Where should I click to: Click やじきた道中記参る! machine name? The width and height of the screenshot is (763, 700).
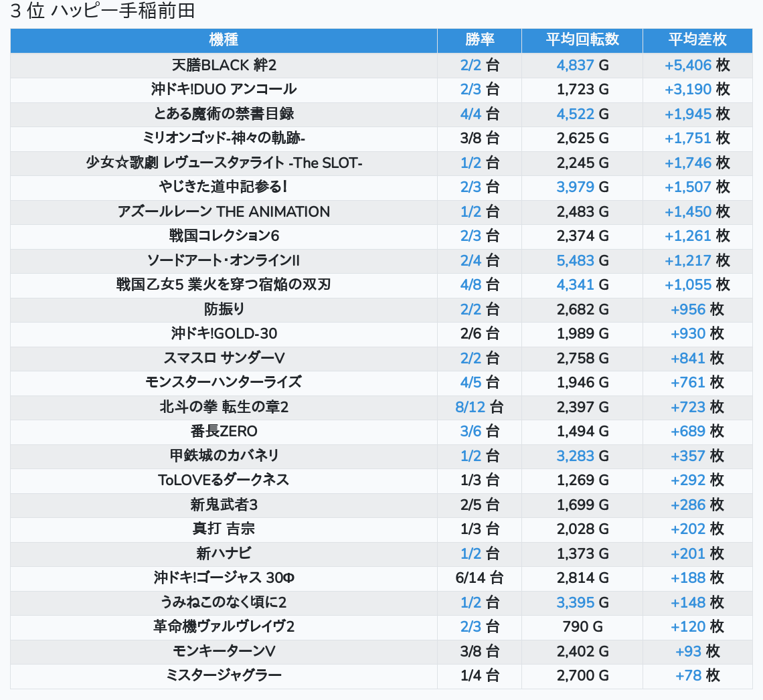224,187
